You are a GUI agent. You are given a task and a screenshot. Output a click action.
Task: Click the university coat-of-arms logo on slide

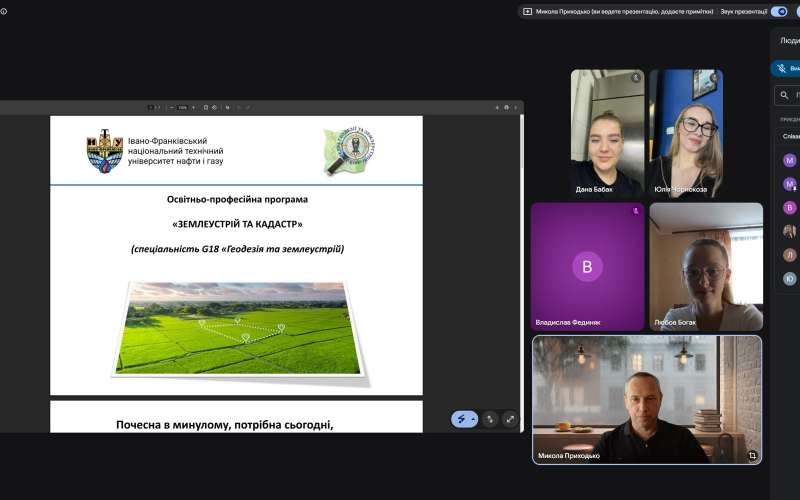(x=105, y=151)
